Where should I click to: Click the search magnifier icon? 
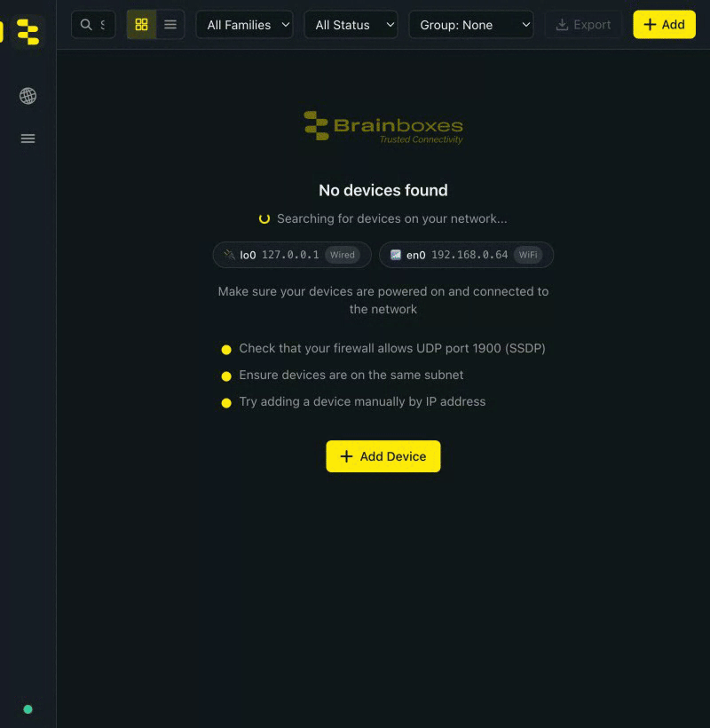tap(86, 25)
